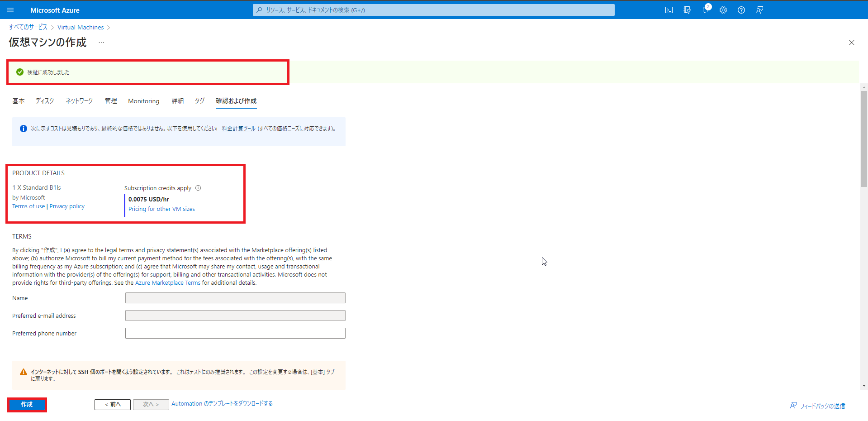Open the Azure Marketplace Terms link
The height and width of the screenshot is (421, 868).
point(168,283)
